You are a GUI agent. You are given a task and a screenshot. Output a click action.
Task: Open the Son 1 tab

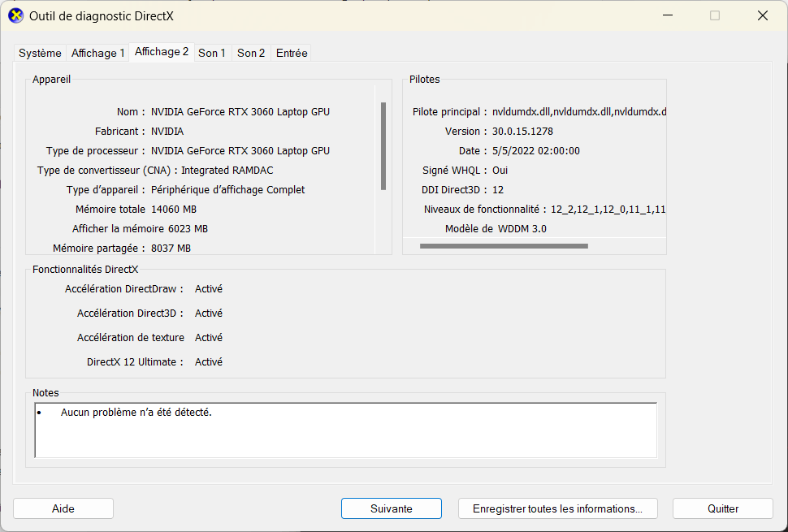point(212,54)
